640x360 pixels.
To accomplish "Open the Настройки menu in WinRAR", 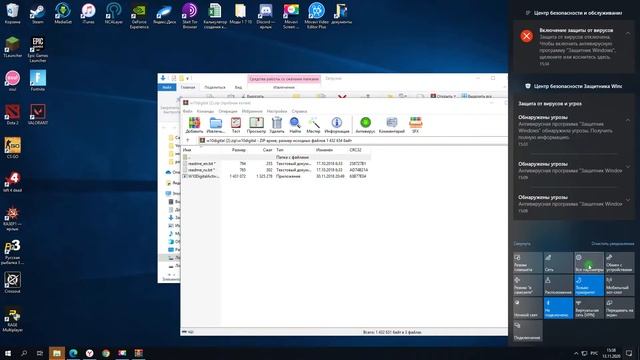I will (277, 111).
